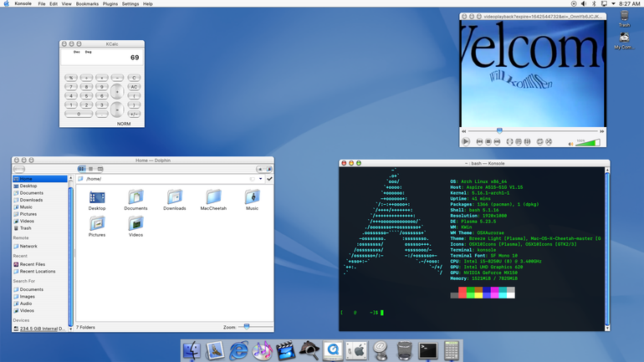This screenshot has width=644, height=362.
Task: Click the @ spring icon in dock
Action: coord(381,351)
